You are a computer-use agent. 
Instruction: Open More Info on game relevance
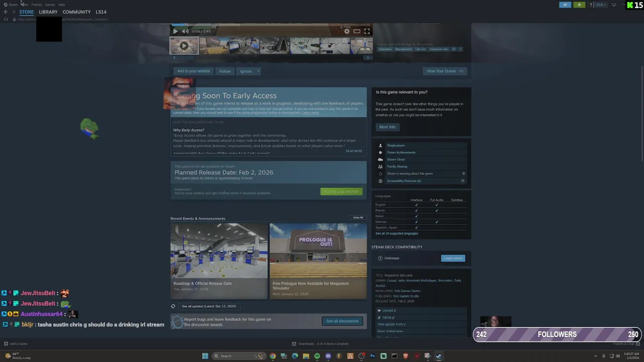tap(387, 127)
